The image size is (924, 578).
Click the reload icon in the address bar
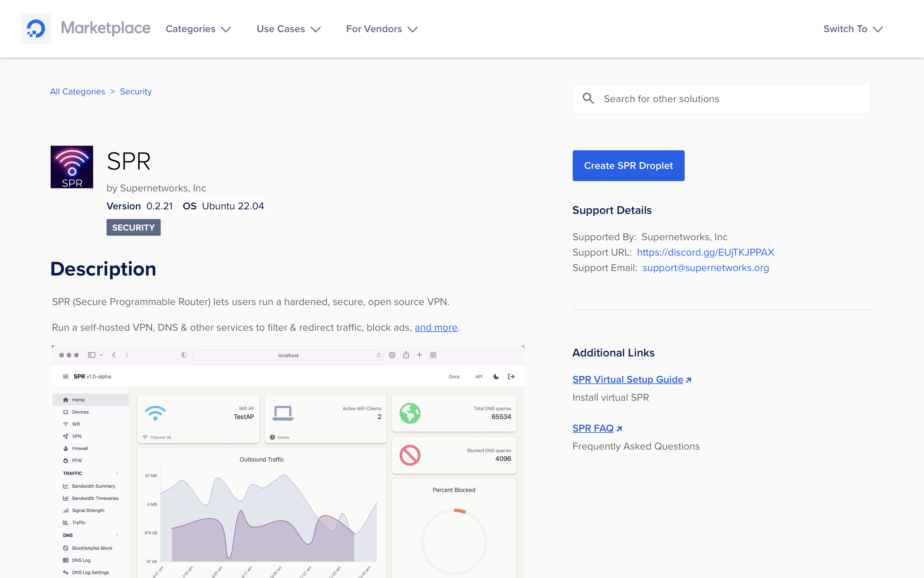point(379,355)
